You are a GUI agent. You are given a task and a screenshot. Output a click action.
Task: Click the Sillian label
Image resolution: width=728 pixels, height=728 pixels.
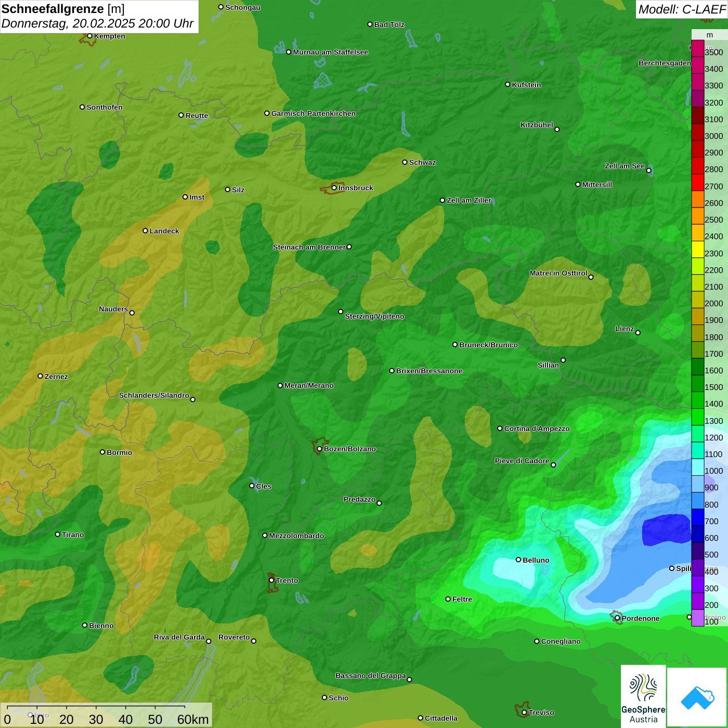[548, 365]
